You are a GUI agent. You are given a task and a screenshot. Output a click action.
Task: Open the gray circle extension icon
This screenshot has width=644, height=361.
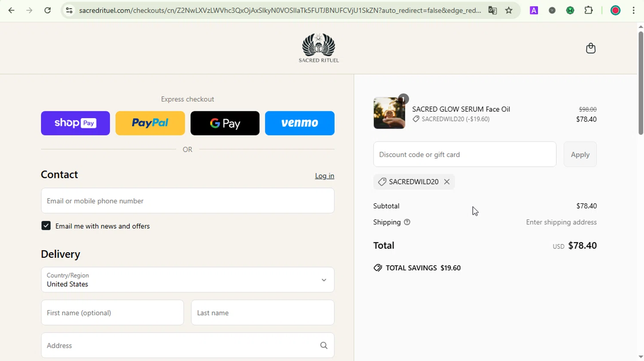click(x=552, y=10)
